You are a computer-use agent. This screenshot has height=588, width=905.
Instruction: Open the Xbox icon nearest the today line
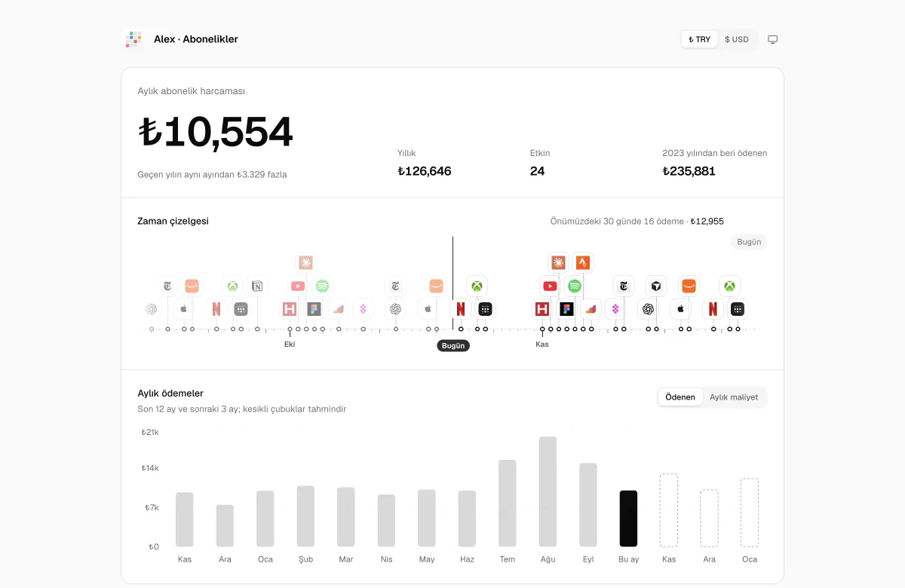tap(477, 286)
